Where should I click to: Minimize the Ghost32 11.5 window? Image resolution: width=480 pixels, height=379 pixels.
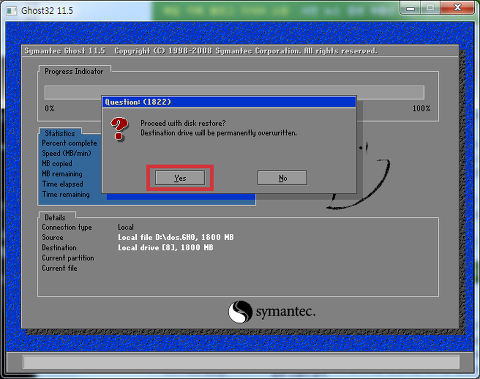(x=410, y=8)
